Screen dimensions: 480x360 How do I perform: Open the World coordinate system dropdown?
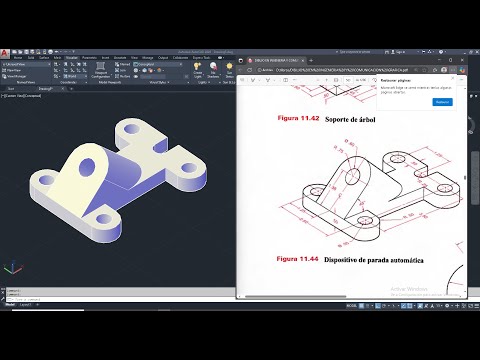pos(75,76)
